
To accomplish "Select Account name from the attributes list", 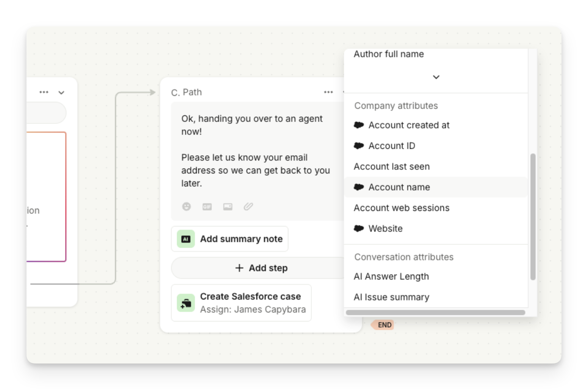I will tap(399, 187).
